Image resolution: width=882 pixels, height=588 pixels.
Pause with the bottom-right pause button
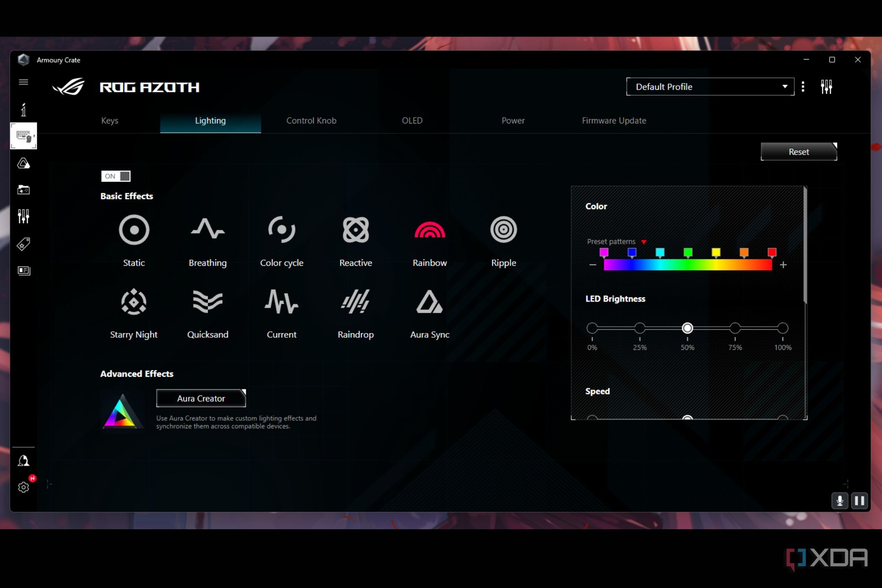pos(859,501)
